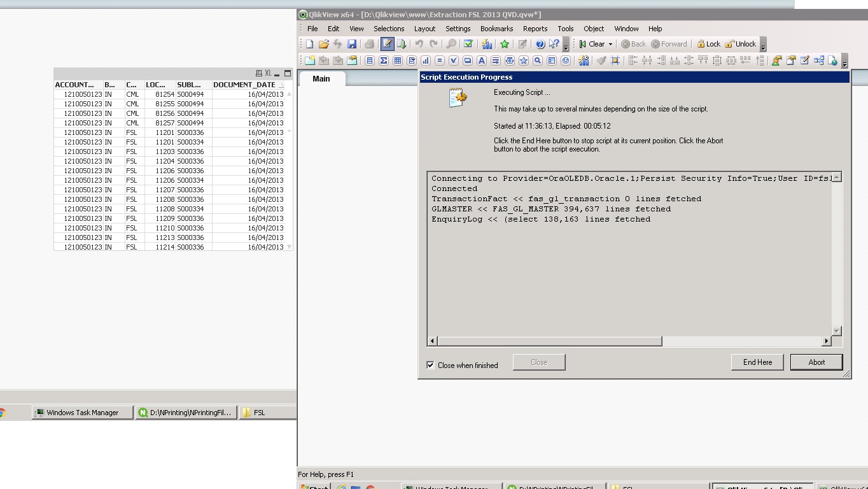Create a Chart object icon
This screenshot has height=489, width=868.
tap(426, 60)
